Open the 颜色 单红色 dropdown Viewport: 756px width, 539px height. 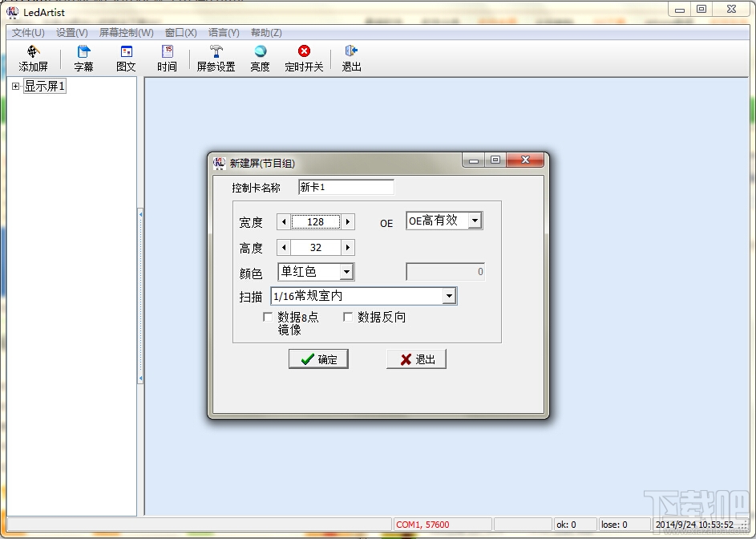(346, 272)
